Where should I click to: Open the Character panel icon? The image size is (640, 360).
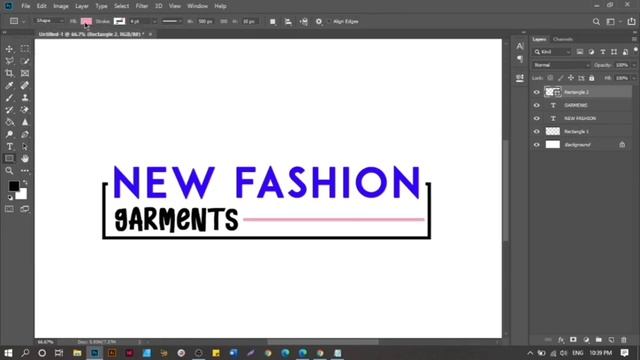click(x=520, y=46)
